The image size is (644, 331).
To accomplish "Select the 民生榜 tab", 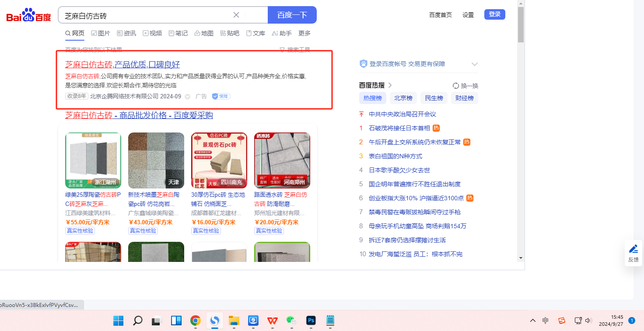I will [434, 98].
